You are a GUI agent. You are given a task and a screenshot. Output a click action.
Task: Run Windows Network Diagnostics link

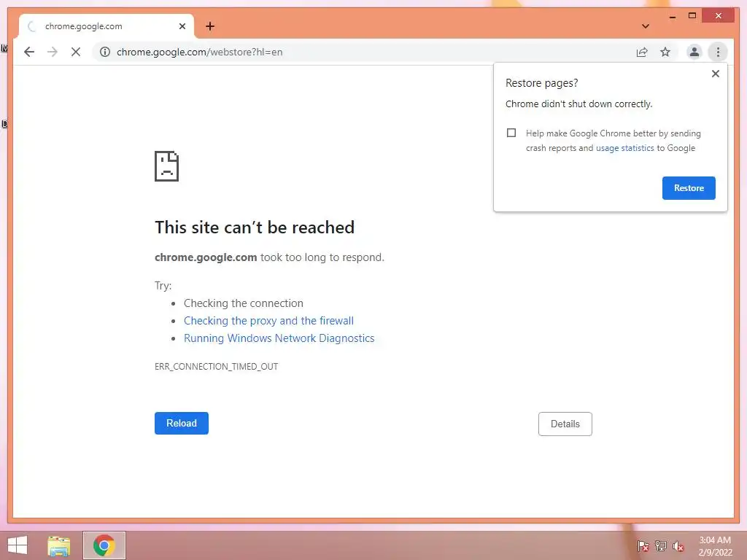pos(279,338)
